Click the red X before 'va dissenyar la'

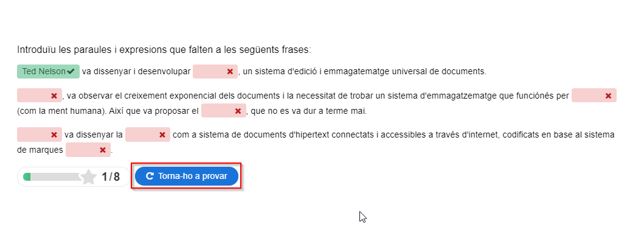pos(54,134)
